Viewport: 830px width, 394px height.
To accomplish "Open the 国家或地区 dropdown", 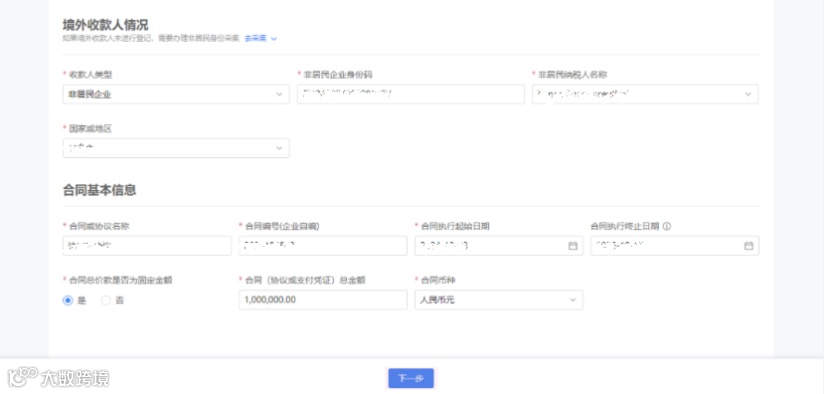I will click(176, 148).
